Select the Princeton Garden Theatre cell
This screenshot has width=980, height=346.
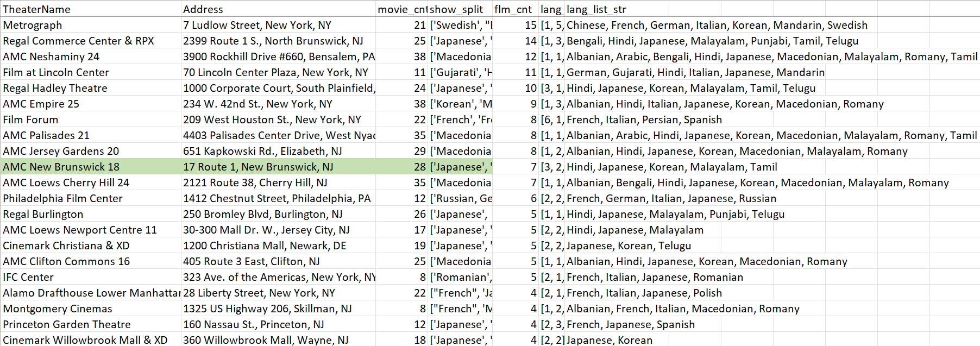click(x=67, y=324)
